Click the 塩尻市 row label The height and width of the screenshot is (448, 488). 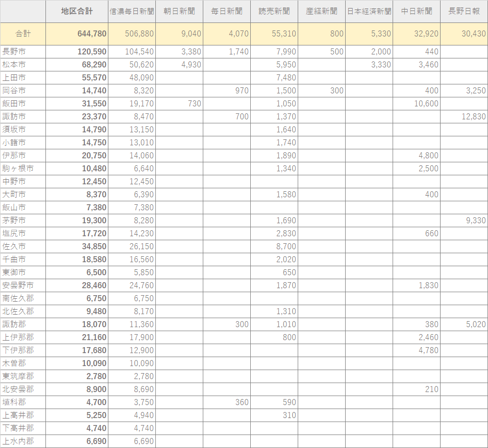click(x=23, y=233)
